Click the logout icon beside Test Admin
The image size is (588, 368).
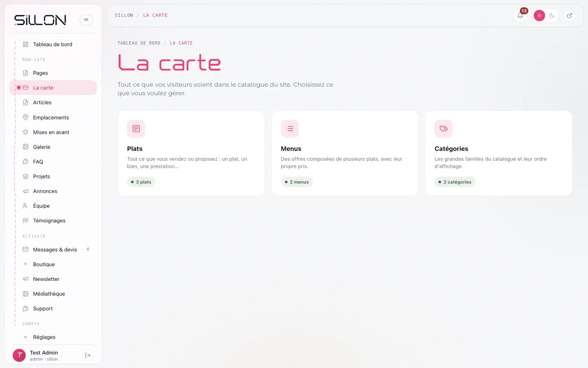[x=88, y=355]
